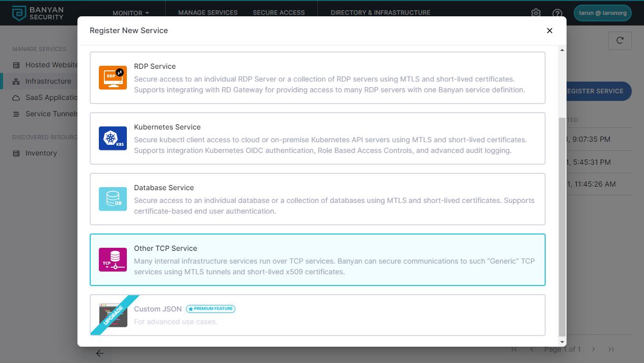Viewport: 644px width, 363px height.
Task: Open help via the question mark icon
Action: click(557, 13)
